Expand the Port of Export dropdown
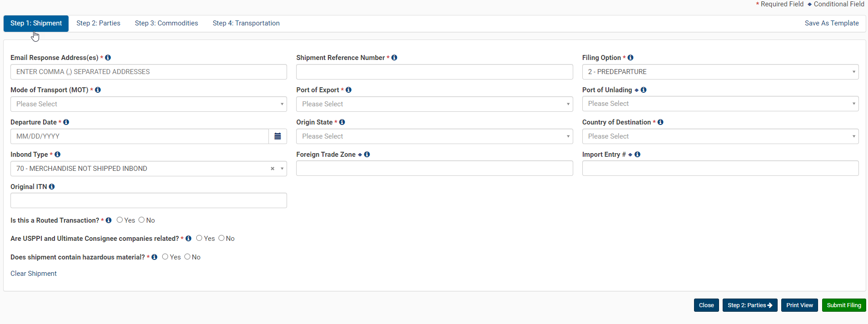Screen dimensions: 868x324 point(434,104)
